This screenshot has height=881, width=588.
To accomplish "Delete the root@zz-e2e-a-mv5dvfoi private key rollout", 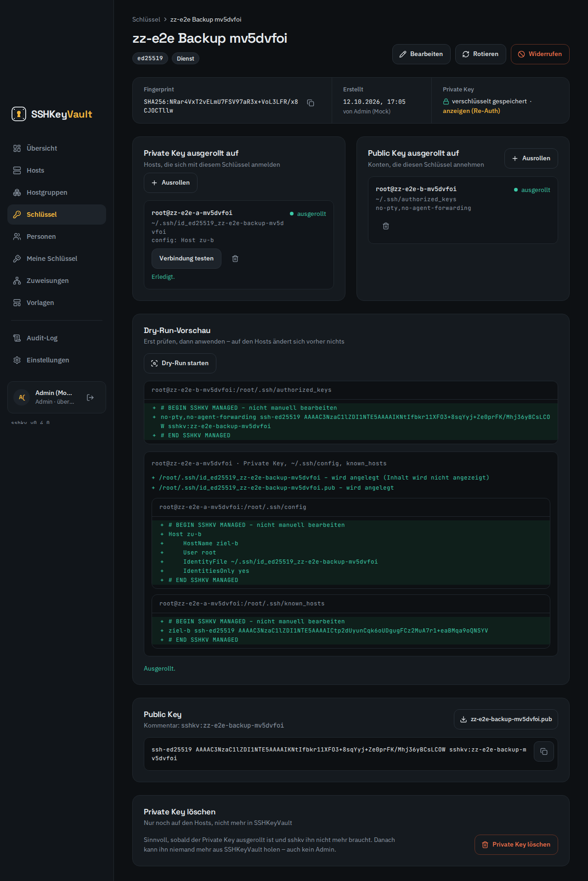I will [x=235, y=259].
